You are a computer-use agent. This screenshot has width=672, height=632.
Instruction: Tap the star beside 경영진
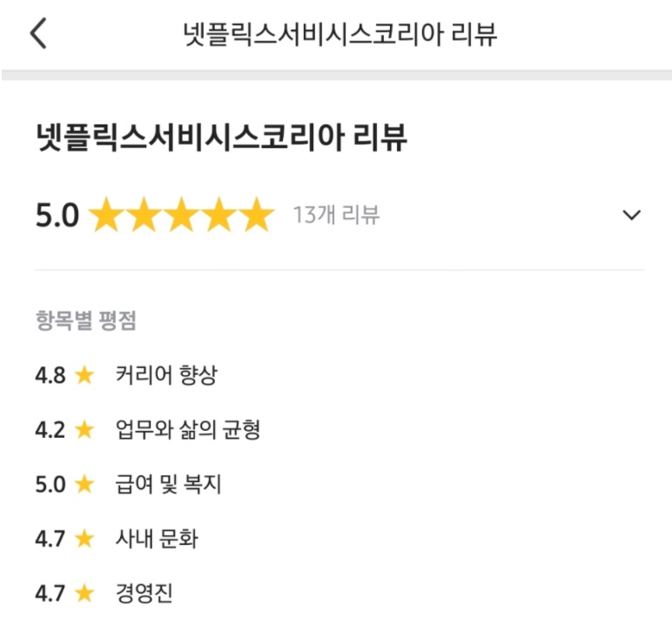(84, 594)
